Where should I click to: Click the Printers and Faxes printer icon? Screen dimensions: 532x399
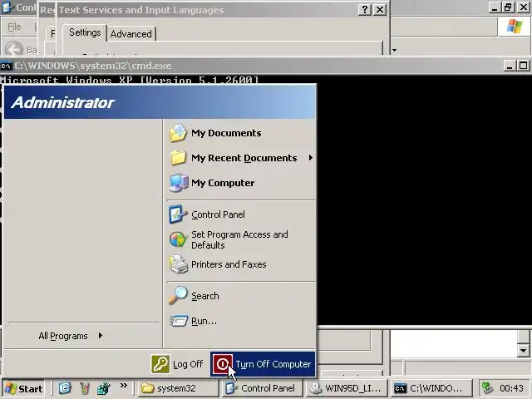pyautogui.click(x=179, y=264)
